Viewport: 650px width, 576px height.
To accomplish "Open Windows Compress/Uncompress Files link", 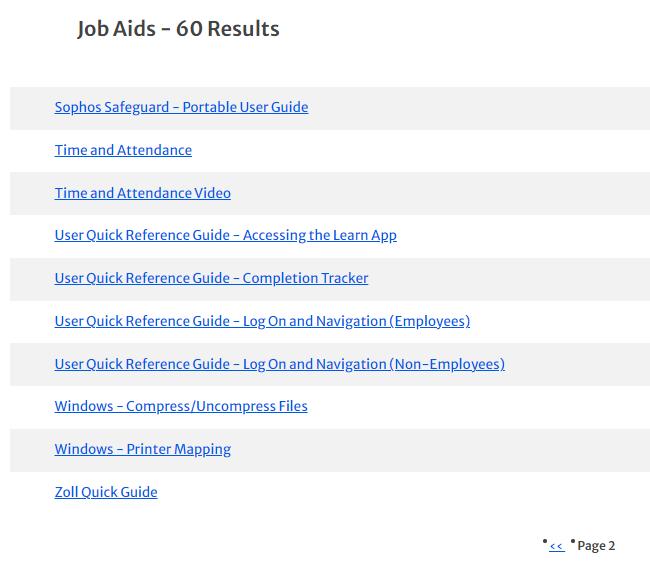I will [x=181, y=406].
